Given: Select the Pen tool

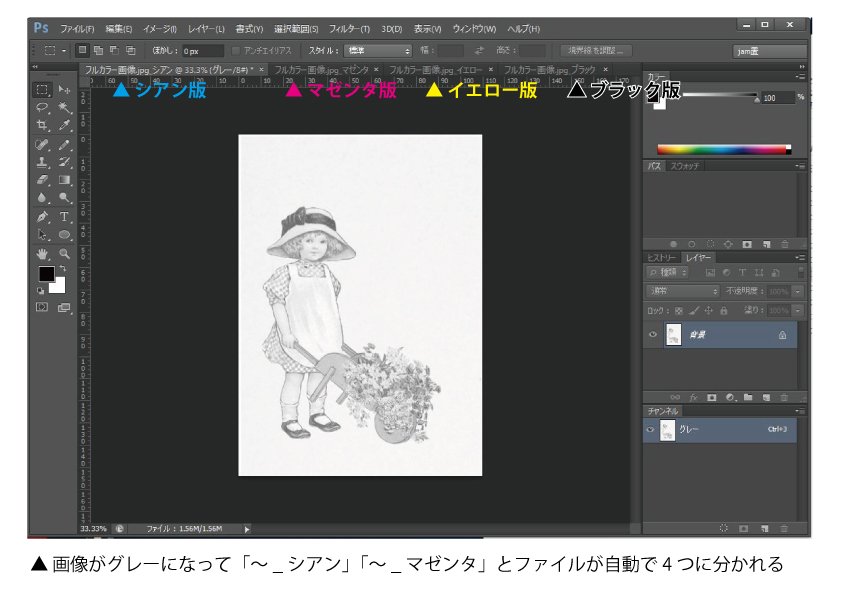Looking at the screenshot, I should [42, 217].
